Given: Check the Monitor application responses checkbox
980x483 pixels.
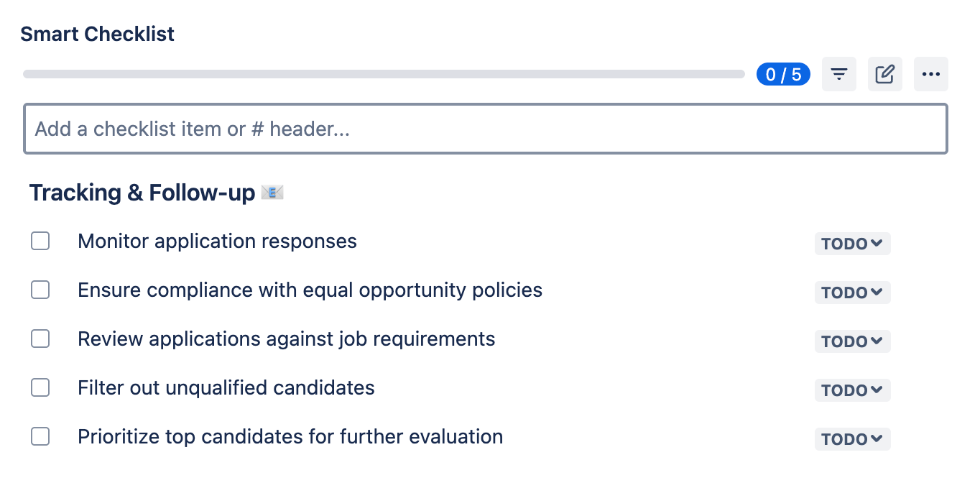Looking at the screenshot, I should (x=40, y=241).
